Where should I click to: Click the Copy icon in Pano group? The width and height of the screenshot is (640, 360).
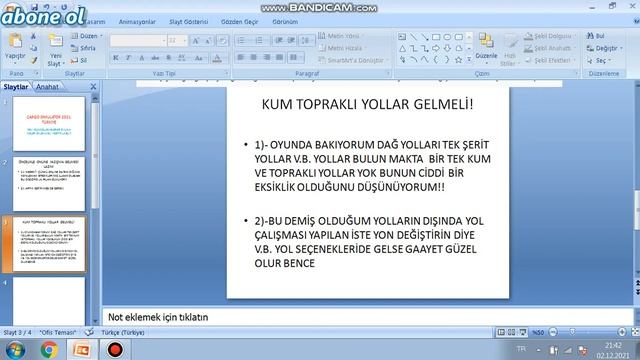pyautogui.click(x=33, y=48)
